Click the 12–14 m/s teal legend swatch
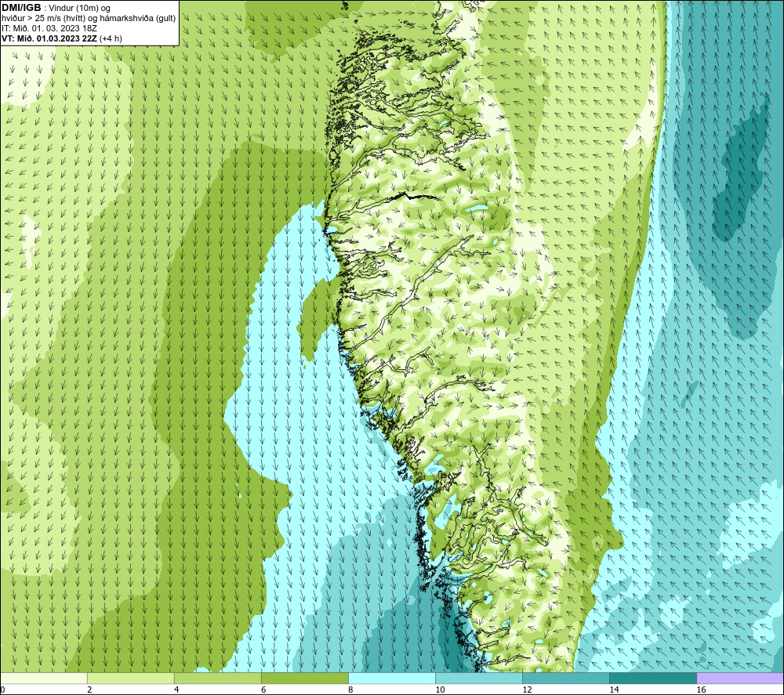Screen dimensions: 784x695 566,678
